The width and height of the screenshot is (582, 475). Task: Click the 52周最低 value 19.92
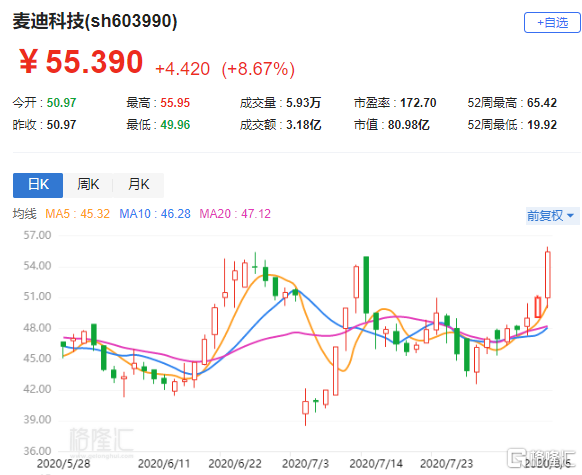(542, 125)
